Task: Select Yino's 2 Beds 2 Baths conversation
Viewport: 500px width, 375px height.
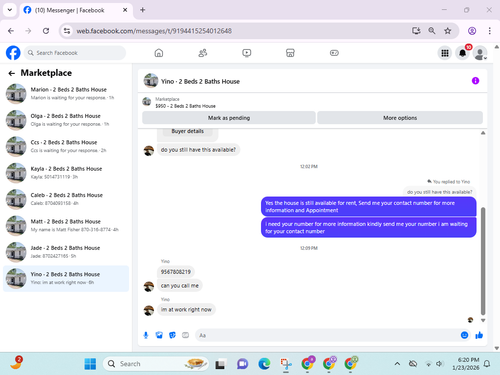Action: [66, 278]
